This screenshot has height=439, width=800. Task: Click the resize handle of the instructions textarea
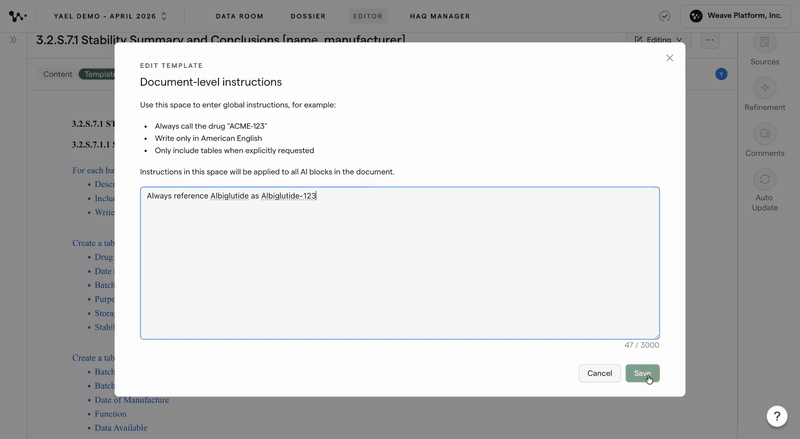coord(656,335)
